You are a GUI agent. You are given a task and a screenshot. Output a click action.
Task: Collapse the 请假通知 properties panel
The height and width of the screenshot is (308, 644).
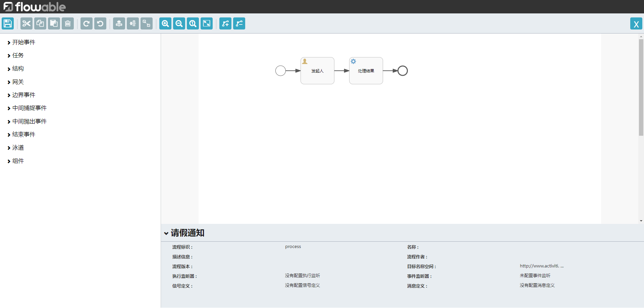click(x=166, y=233)
